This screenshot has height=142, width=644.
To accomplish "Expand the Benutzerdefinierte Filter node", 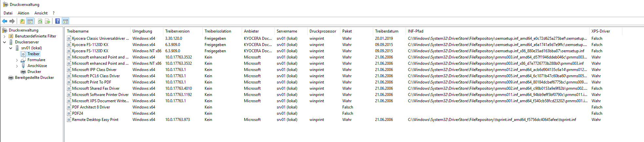I will (5, 36).
